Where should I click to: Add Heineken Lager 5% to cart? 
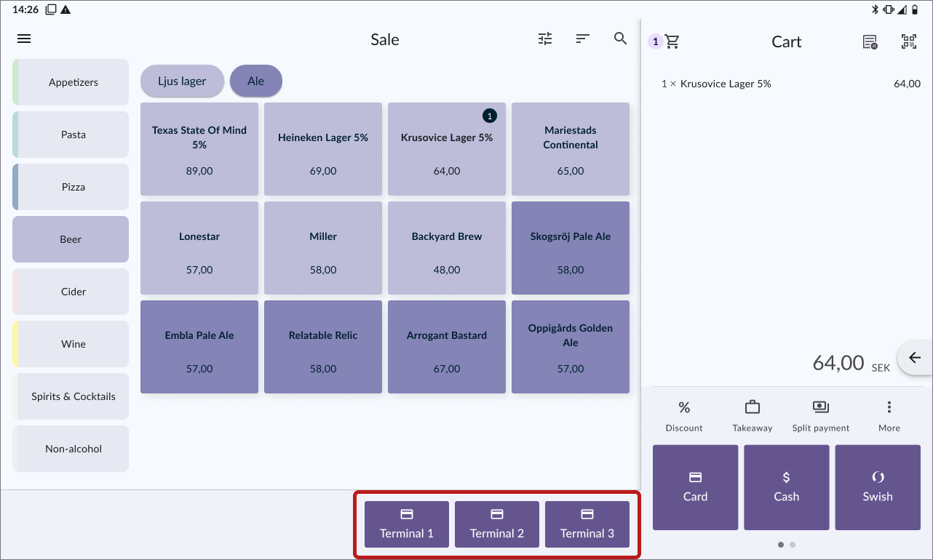click(x=323, y=149)
